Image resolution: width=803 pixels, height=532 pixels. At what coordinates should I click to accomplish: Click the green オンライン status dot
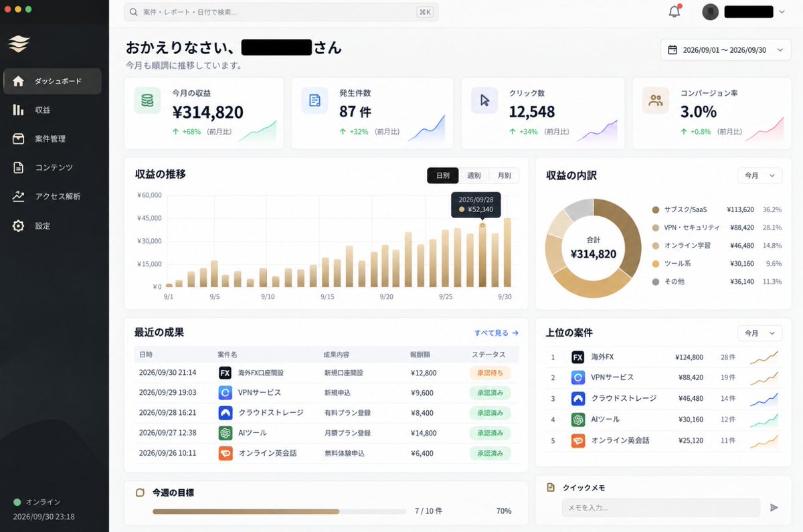[x=17, y=502]
